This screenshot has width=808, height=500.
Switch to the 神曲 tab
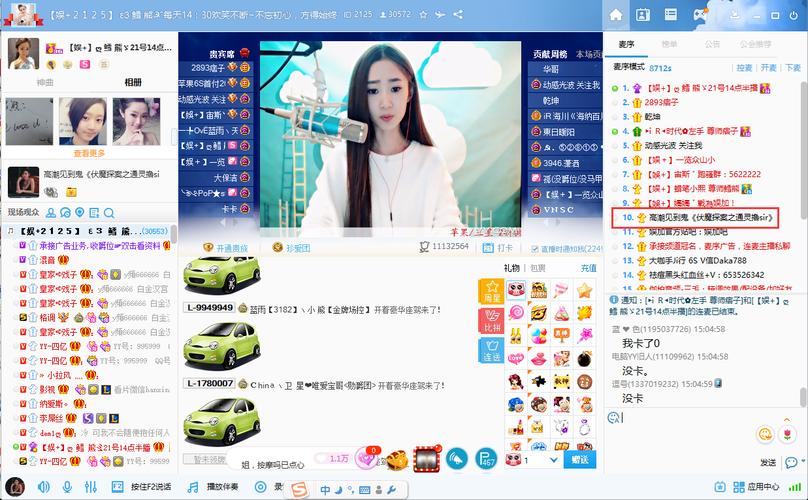click(x=45, y=82)
